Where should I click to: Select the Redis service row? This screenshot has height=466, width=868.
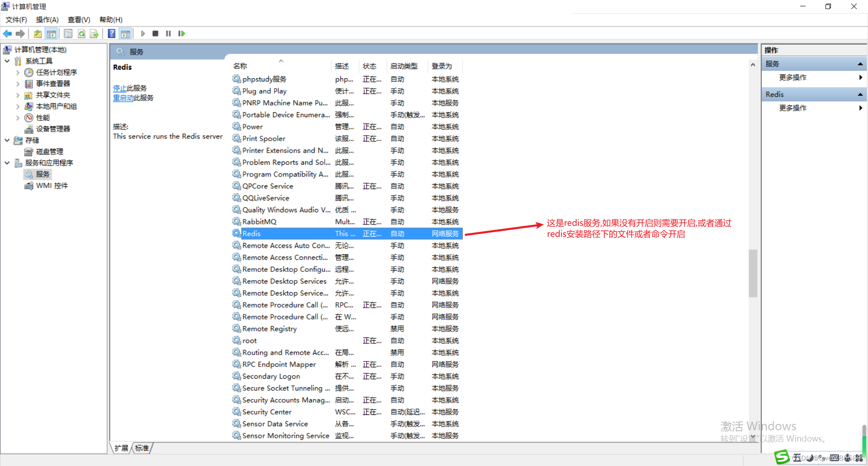tap(347, 233)
